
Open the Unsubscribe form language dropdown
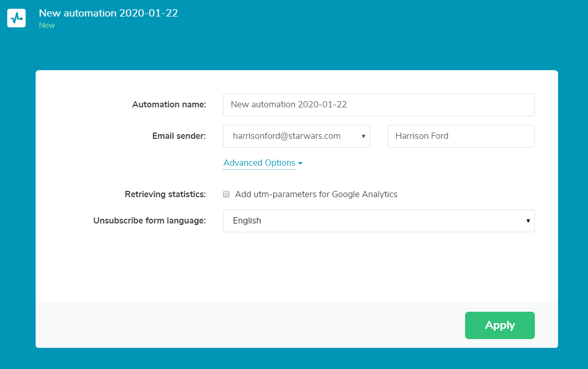(378, 221)
